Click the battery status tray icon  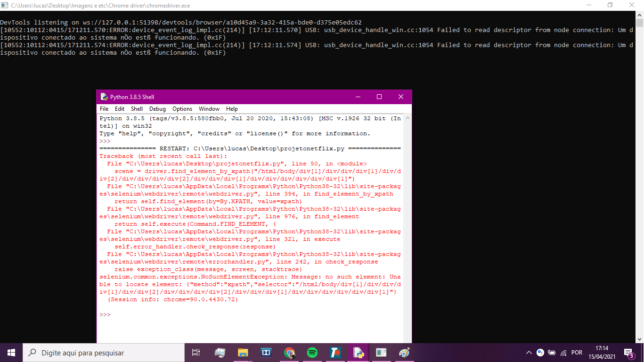coord(551,353)
